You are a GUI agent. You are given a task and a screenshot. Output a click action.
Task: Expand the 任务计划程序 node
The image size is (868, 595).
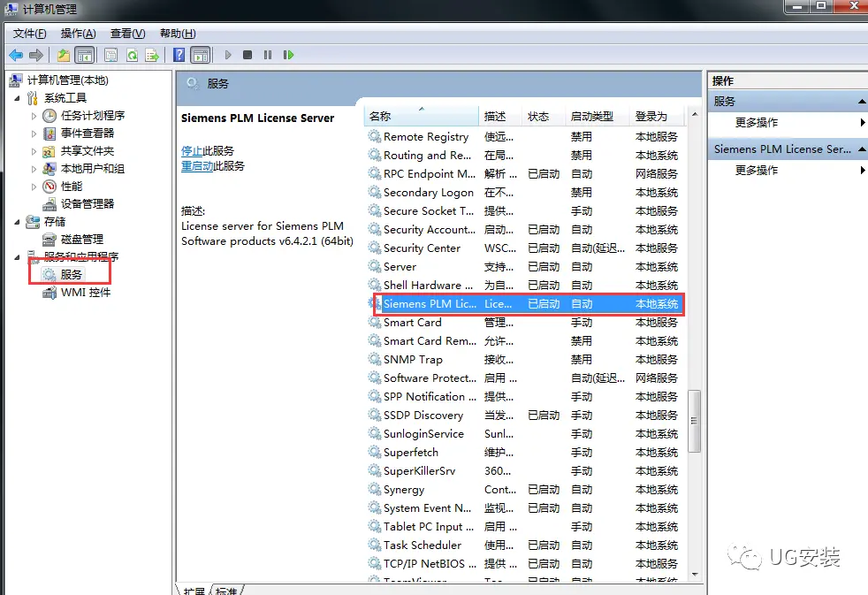click(x=34, y=116)
